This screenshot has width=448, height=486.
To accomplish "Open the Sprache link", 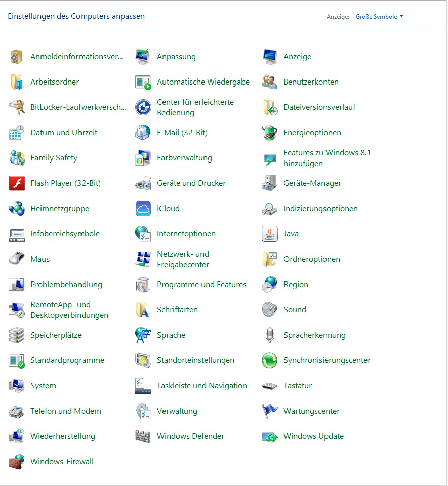I will [171, 335].
